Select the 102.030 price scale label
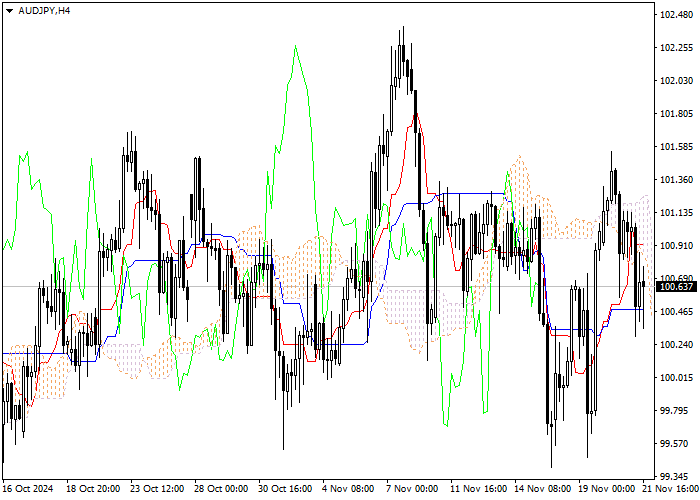This screenshot has height=500, width=700. [x=676, y=81]
